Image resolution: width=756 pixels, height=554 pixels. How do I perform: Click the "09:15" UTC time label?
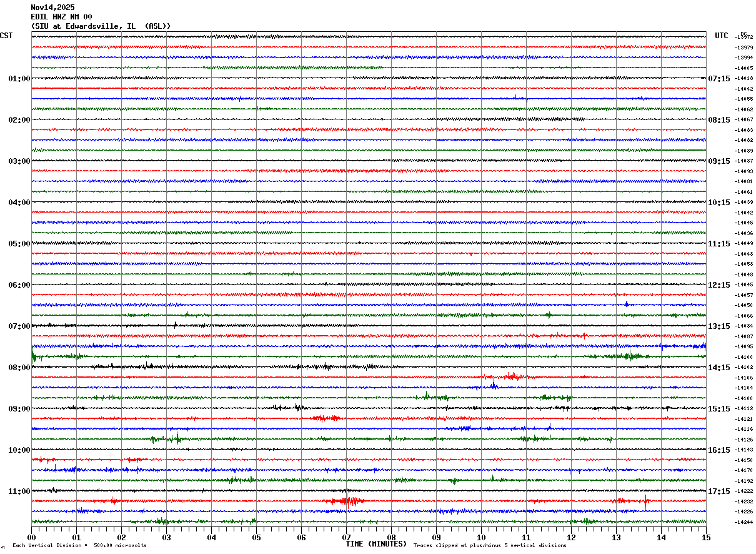click(x=719, y=161)
